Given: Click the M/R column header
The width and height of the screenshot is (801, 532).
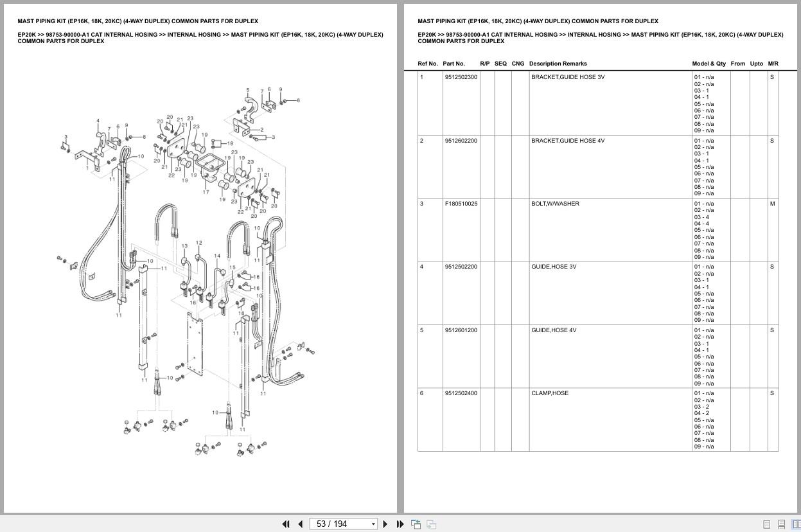Looking at the screenshot, I should pyautogui.click(x=773, y=64).
